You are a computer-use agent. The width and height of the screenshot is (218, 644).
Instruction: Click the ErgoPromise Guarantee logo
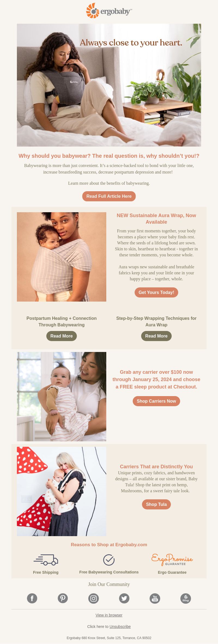[x=172, y=560]
